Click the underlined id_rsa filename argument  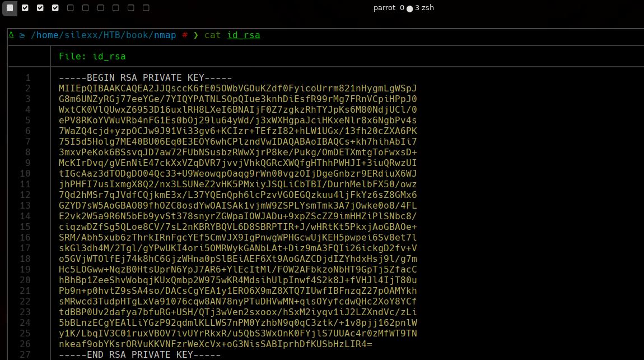243,35
